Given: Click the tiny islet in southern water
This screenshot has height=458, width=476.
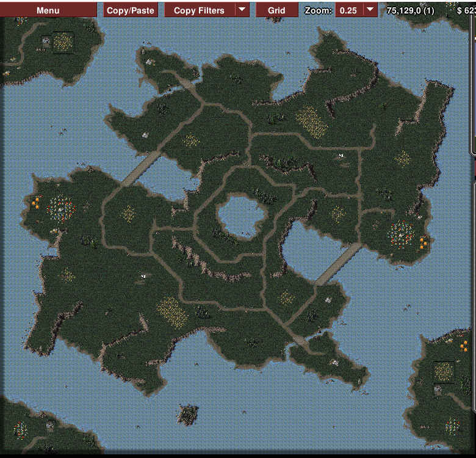Looking at the screenshot, I should pyautogui.click(x=188, y=414).
